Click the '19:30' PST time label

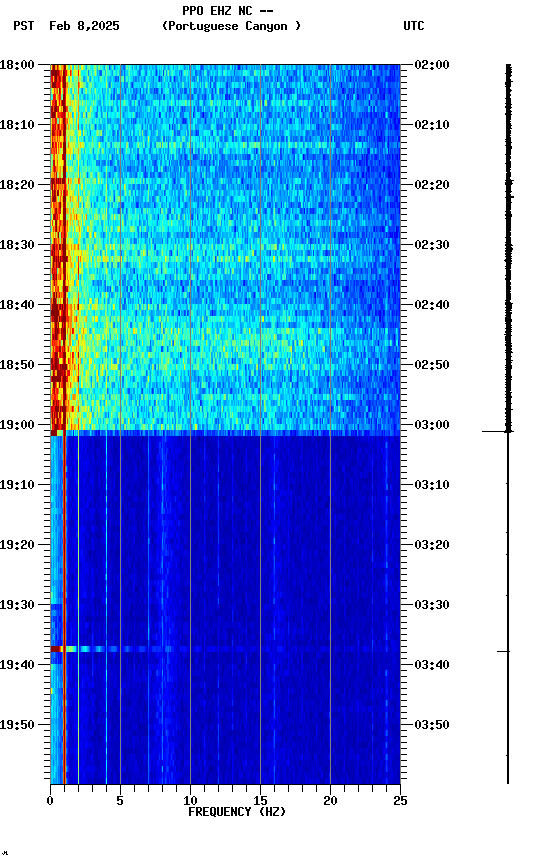tap(17, 606)
